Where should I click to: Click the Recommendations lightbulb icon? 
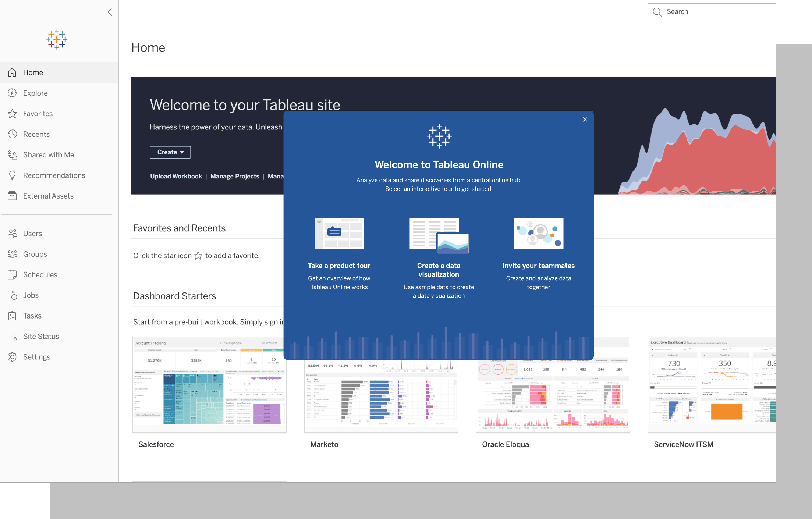click(12, 175)
